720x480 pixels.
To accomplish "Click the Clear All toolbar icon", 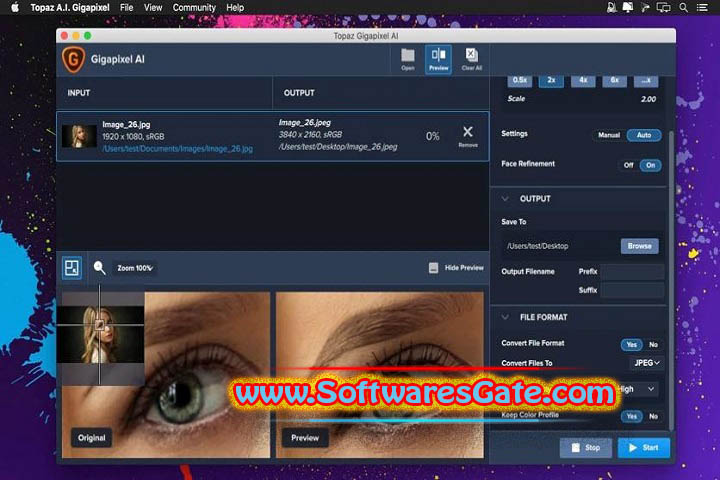I will pos(472,59).
